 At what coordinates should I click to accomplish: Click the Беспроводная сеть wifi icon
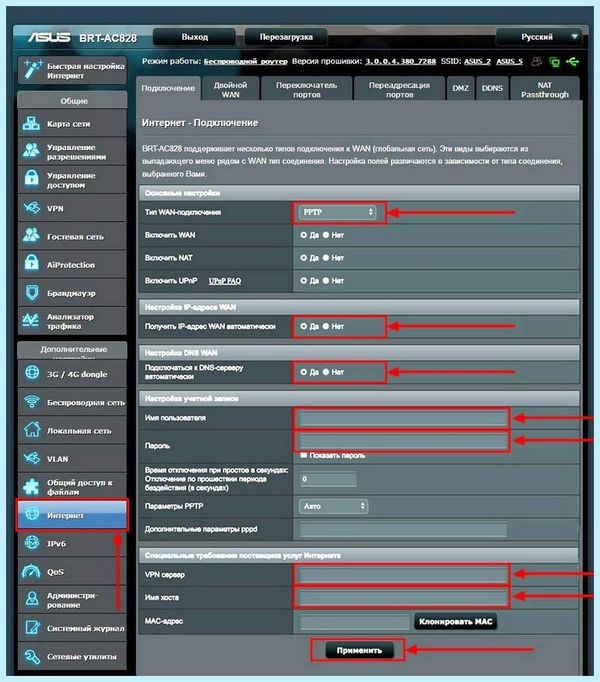click(32, 401)
